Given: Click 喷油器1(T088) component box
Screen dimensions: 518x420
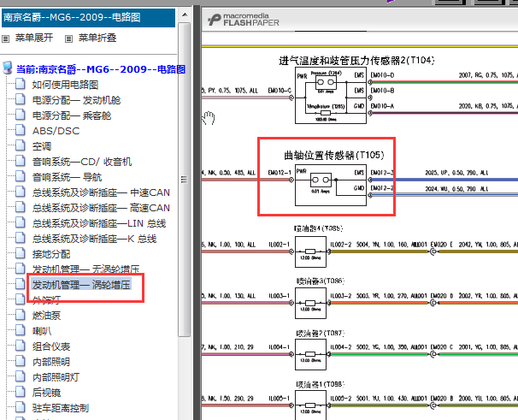Looking at the screenshot, I should 310,405.
